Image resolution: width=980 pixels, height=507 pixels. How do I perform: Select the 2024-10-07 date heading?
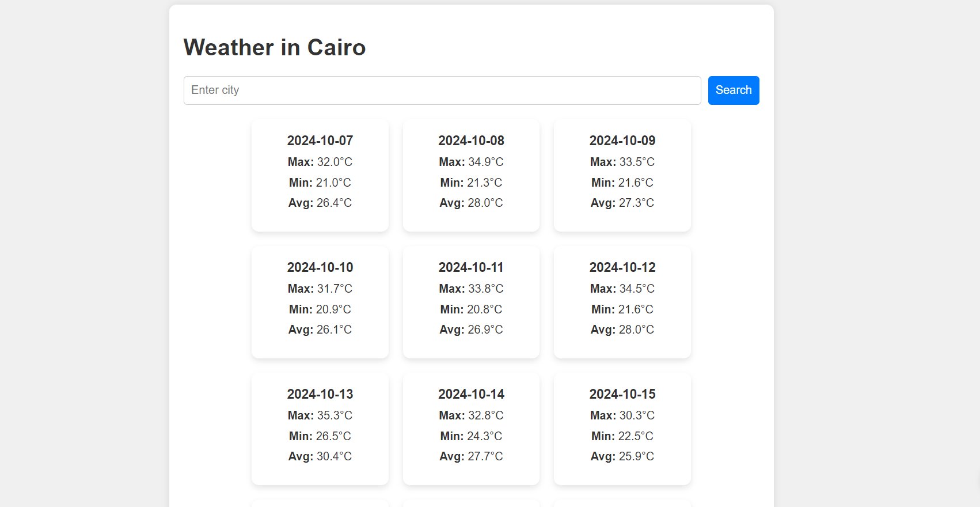(320, 141)
